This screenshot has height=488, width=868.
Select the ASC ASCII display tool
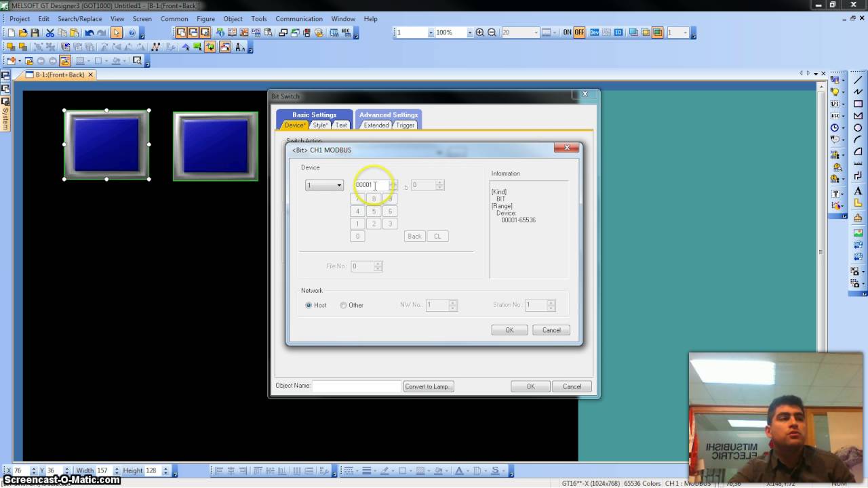pos(835,115)
